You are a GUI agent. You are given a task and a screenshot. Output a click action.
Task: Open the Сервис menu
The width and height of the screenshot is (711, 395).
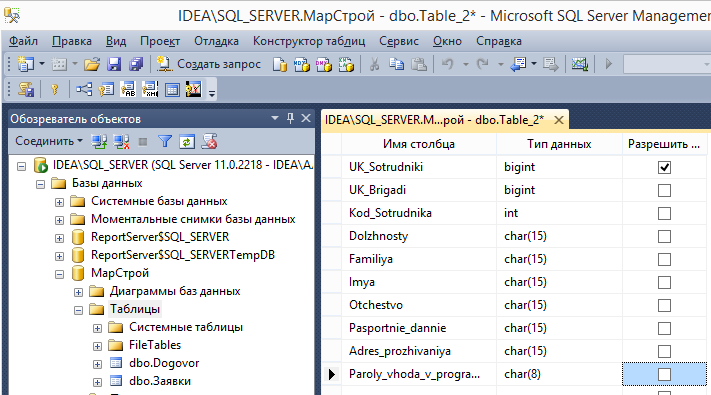(399, 41)
